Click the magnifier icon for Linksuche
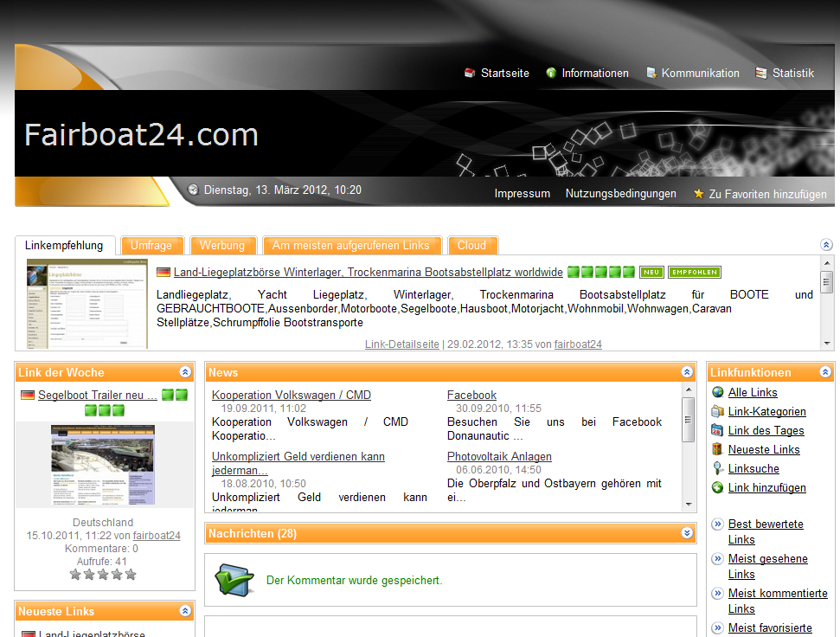The image size is (840, 637). point(718,468)
